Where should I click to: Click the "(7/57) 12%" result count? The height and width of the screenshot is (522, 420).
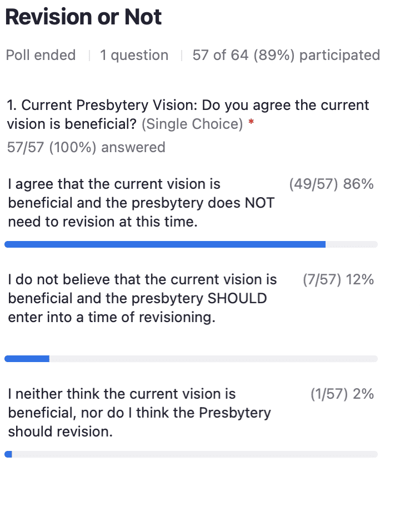click(x=338, y=280)
